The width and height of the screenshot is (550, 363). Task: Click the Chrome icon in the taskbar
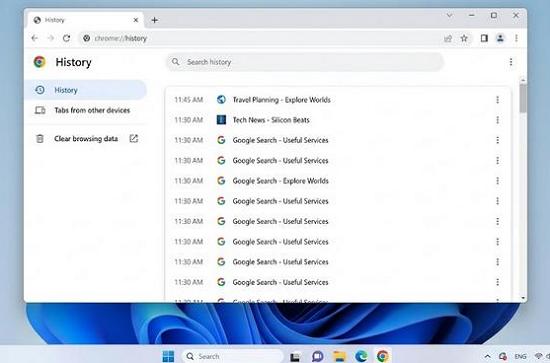click(383, 356)
